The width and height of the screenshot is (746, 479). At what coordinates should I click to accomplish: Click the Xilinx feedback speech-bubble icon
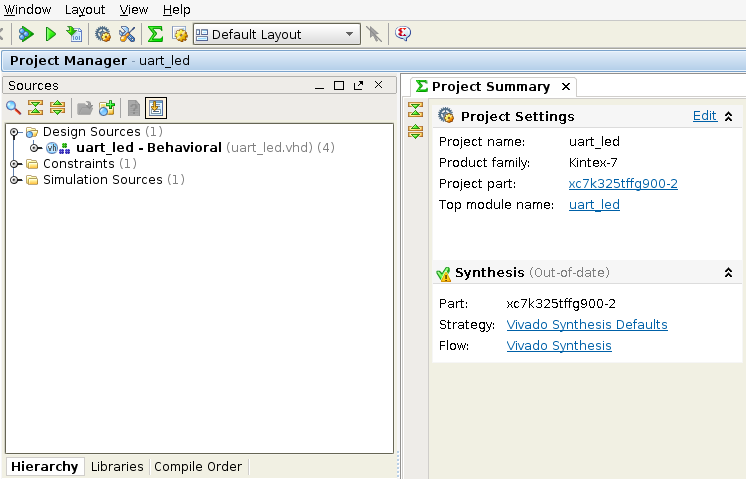point(402,33)
